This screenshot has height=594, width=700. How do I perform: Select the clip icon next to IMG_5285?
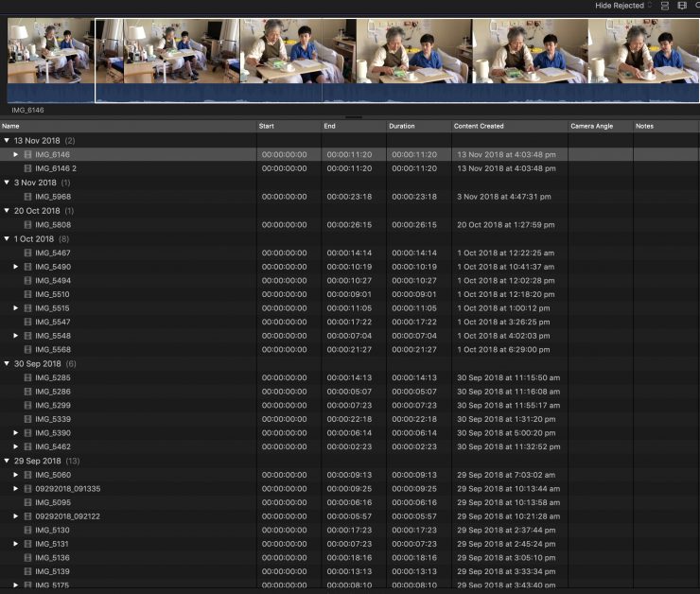pyautogui.click(x=28, y=377)
